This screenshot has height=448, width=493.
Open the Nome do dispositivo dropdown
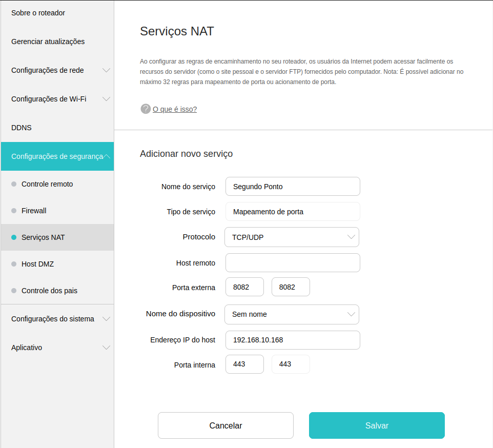click(292, 314)
